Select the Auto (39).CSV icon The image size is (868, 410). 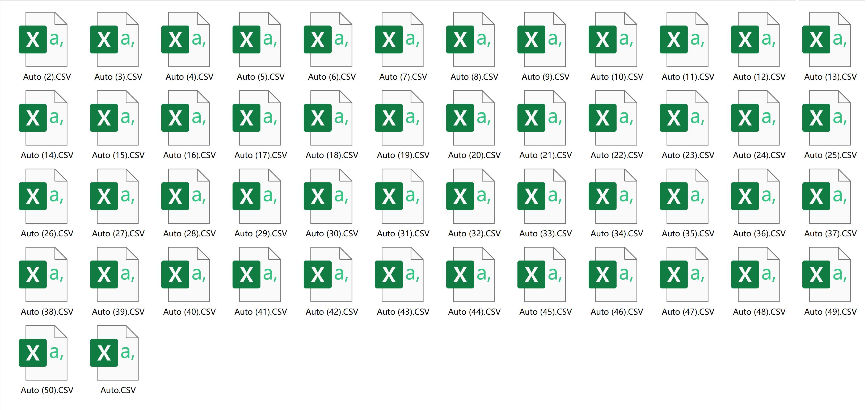(x=114, y=275)
